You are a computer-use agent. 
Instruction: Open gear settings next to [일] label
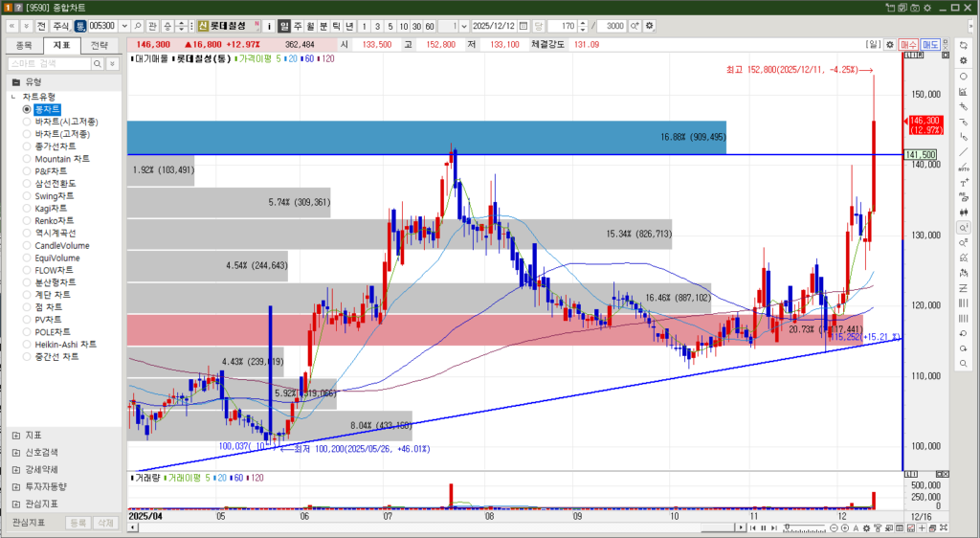pyautogui.click(x=890, y=44)
